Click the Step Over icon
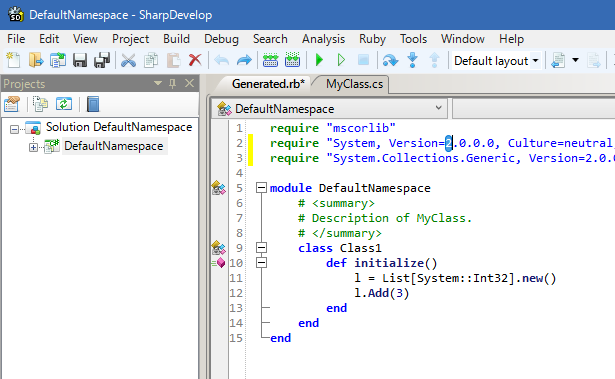 click(x=390, y=61)
